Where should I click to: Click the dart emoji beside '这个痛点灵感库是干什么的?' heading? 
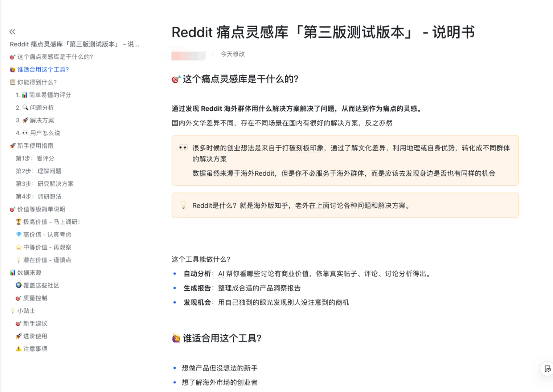[x=176, y=79]
